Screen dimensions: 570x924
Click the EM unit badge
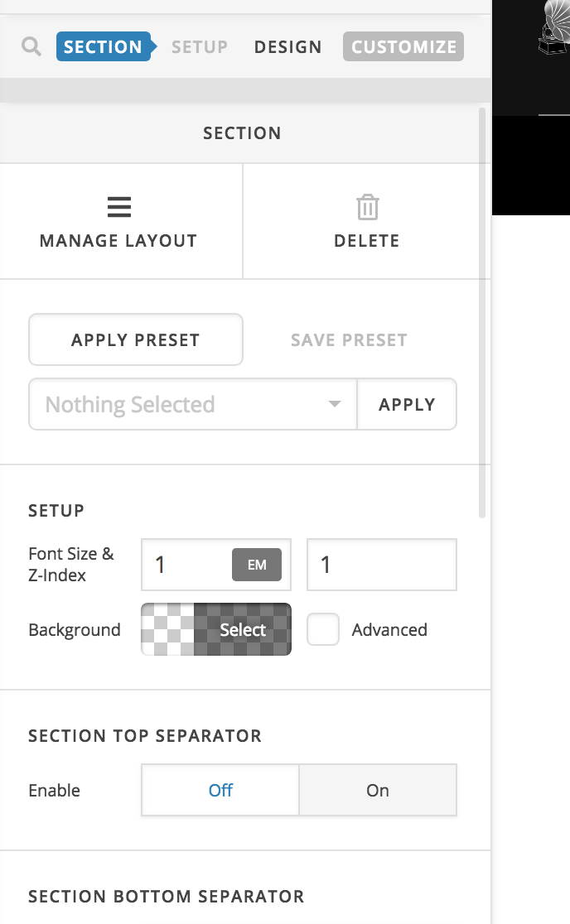click(256, 565)
